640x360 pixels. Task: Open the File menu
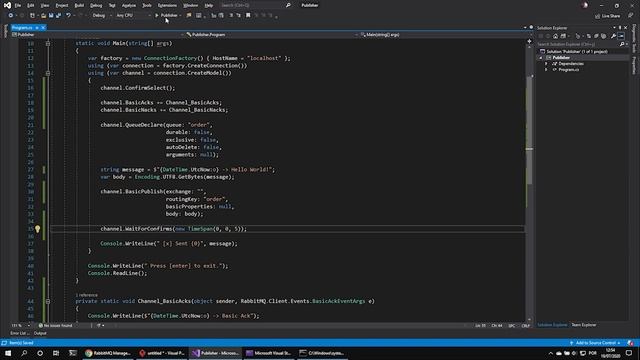point(18,5)
